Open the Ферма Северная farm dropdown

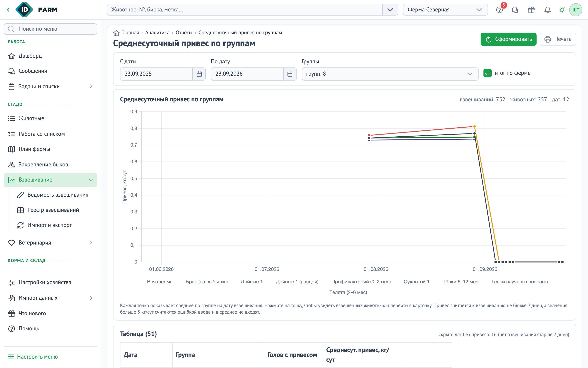(445, 10)
